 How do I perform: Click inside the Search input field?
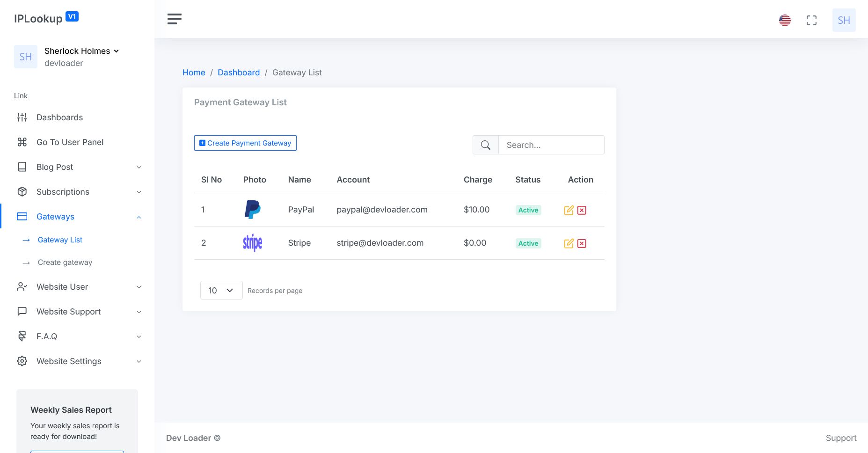tap(551, 145)
